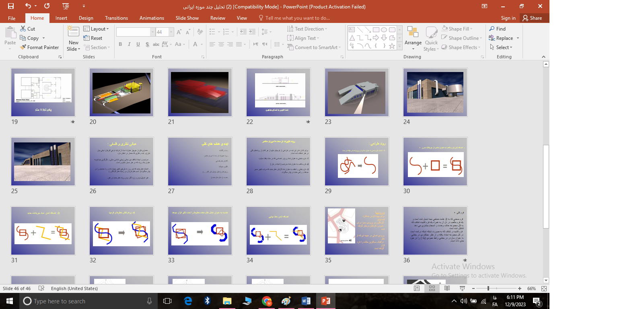Click the Cut scissors icon
The image size is (644, 309).
tap(23, 29)
